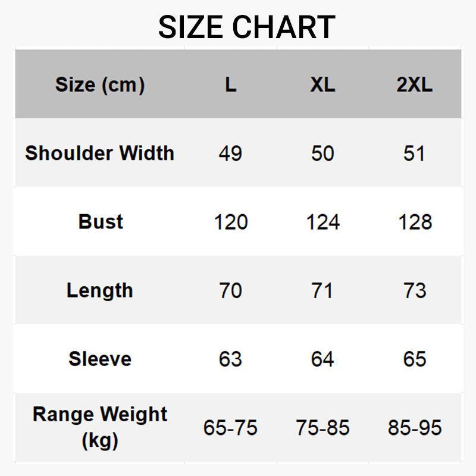Image resolution: width=476 pixels, height=476 pixels.
Task: Click shoulder width value 51
Action: pyautogui.click(x=414, y=154)
